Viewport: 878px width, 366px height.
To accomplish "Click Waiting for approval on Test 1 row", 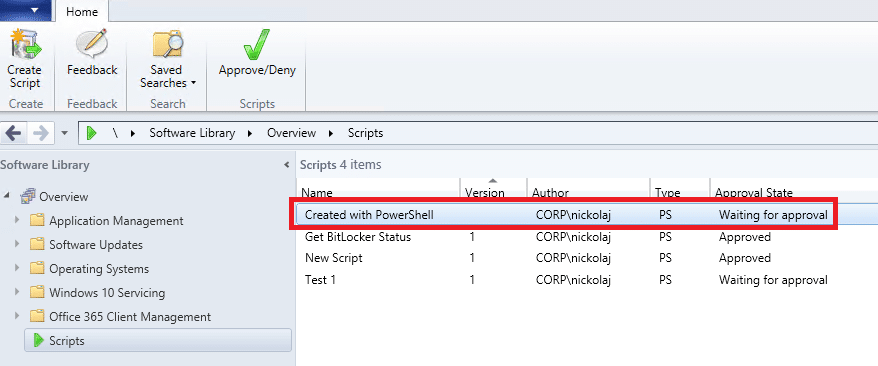I will pyautogui.click(x=773, y=280).
